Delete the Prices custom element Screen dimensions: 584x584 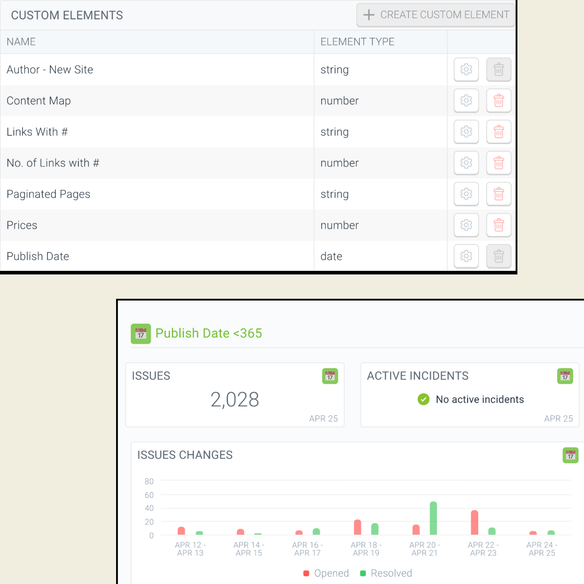(498, 225)
